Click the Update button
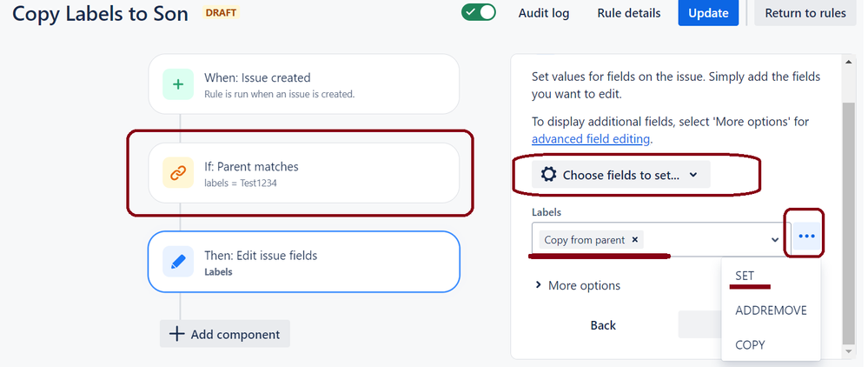Viewport: 868px width, 367px height. [708, 13]
